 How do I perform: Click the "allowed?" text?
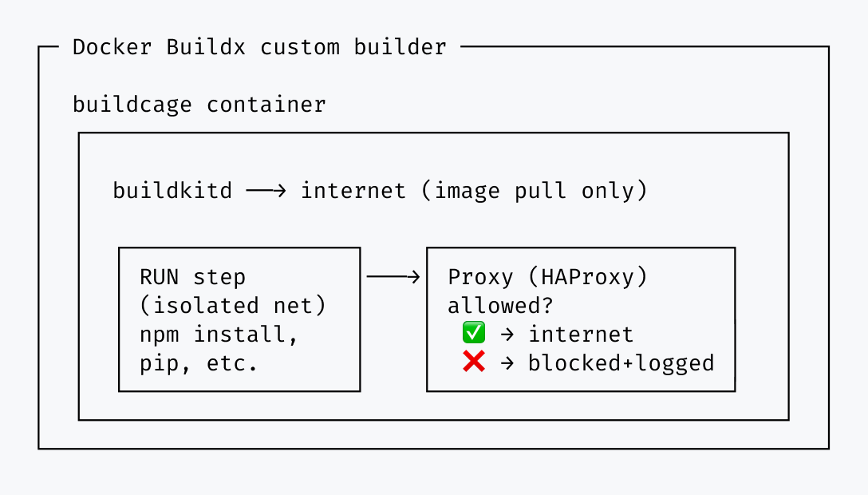(501, 306)
